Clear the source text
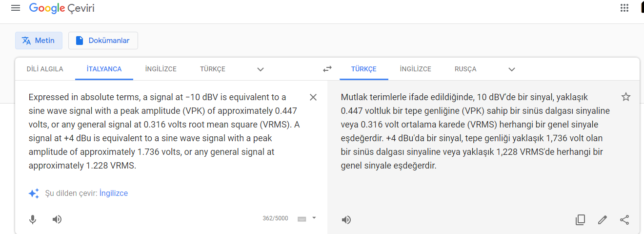The height and width of the screenshot is (234, 644). click(313, 97)
